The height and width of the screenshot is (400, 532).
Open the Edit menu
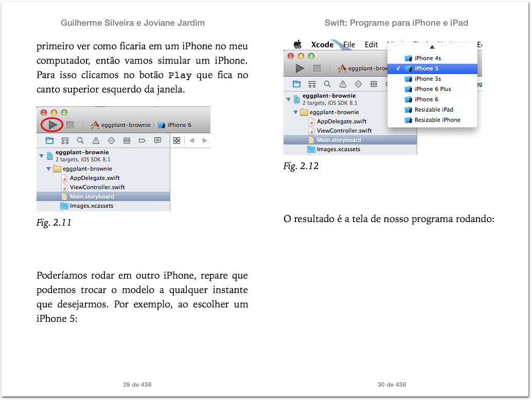coord(371,45)
